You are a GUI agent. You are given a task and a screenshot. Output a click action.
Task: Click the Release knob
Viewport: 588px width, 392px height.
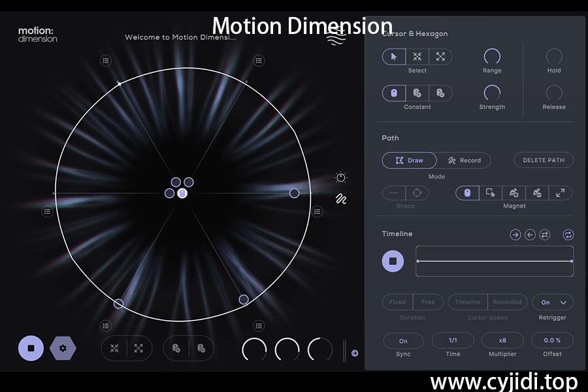554,93
